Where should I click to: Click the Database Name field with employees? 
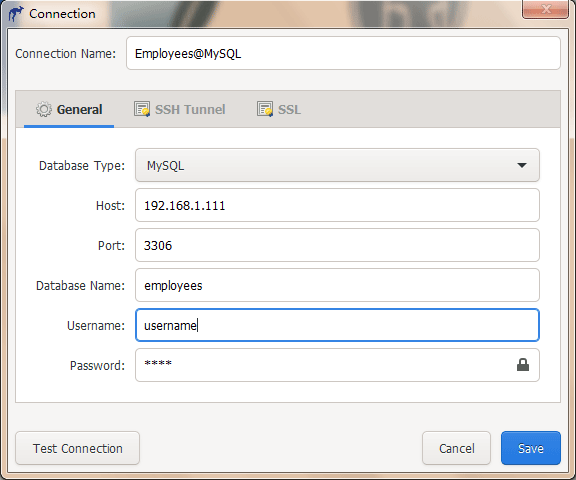(x=337, y=285)
